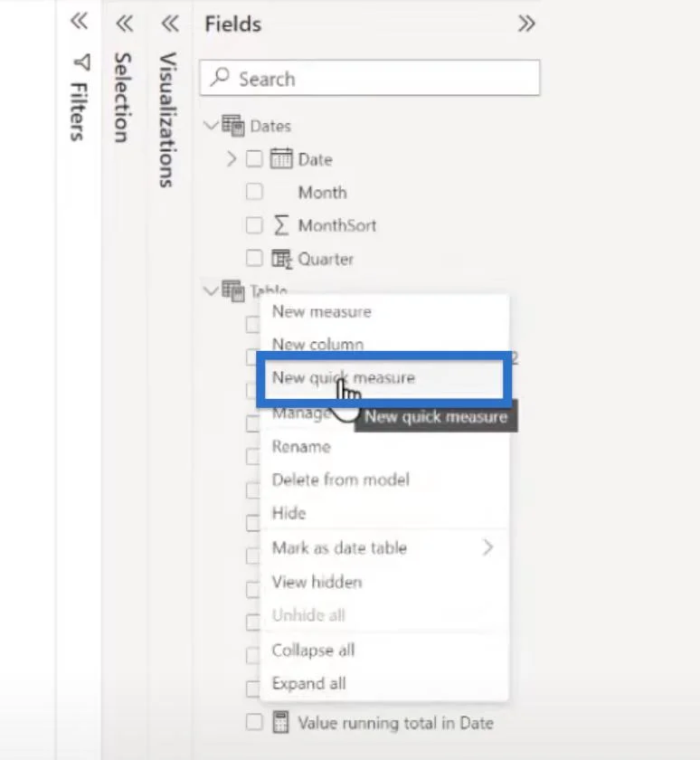Check the MonthSort field checkbox

[254, 225]
